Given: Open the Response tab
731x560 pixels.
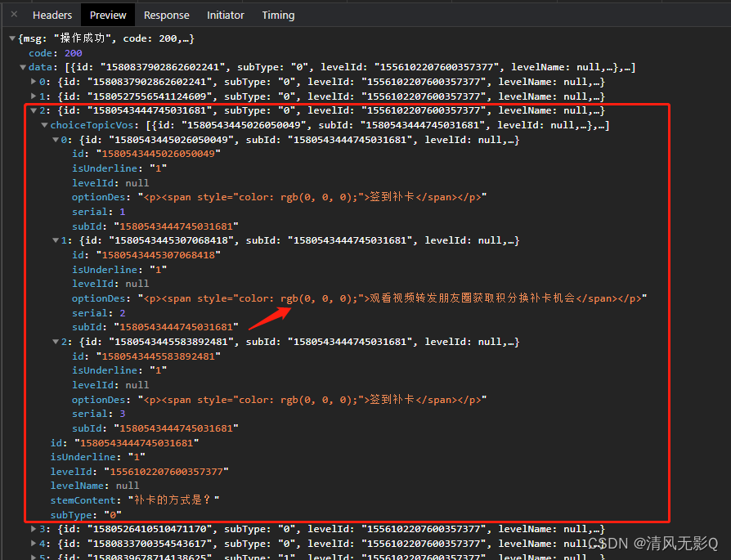Looking at the screenshot, I should 167,16.
